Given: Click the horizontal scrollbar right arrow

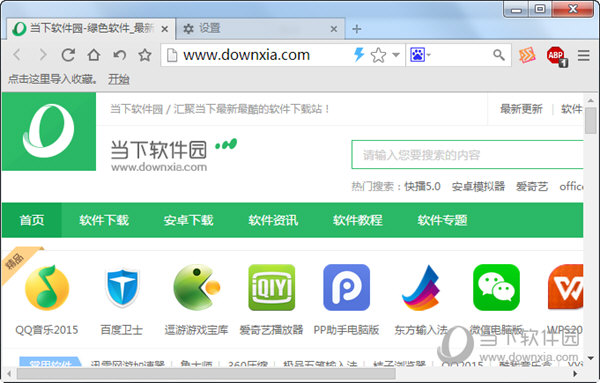Looking at the screenshot, I should (x=575, y=373).
